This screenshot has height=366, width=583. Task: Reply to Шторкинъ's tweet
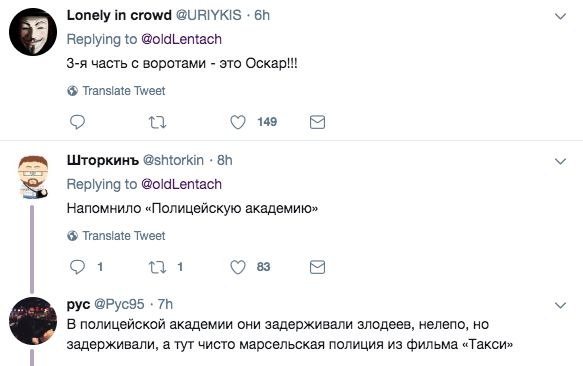77,267
